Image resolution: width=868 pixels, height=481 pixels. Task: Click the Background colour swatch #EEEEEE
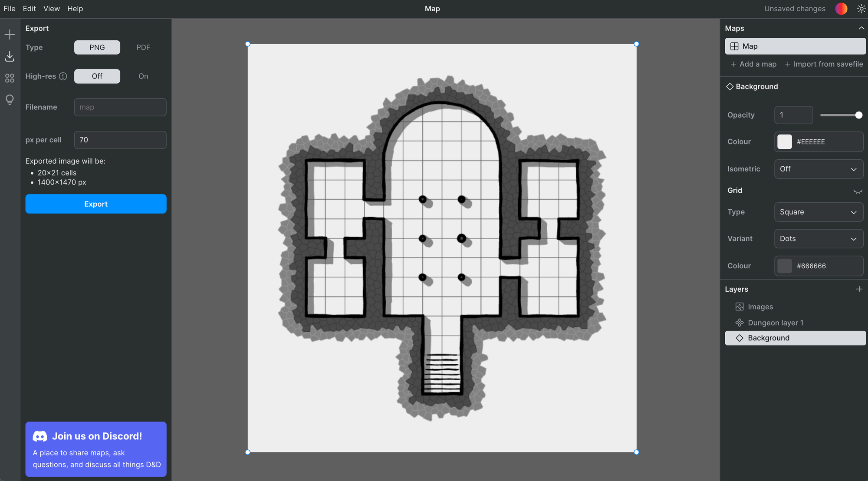tap(785, 142)
